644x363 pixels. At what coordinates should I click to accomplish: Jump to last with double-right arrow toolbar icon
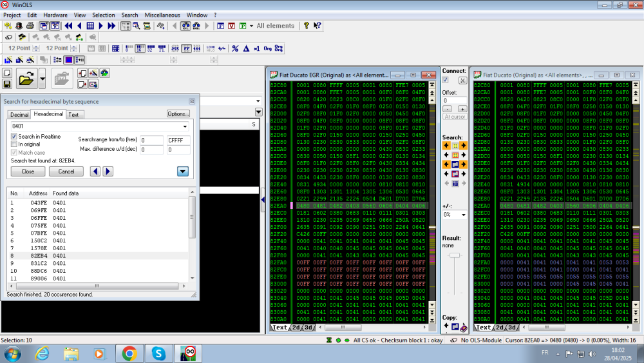pyautogui.click(x=111, y=26)
